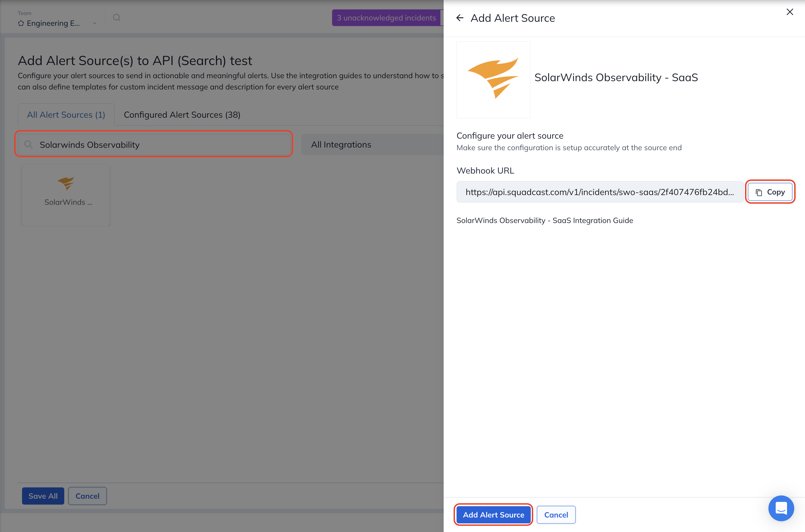Viewport: 805px width, 532px height.
Task: Click the magnifier icon in alert search box
Action: [x=29, y=145]
